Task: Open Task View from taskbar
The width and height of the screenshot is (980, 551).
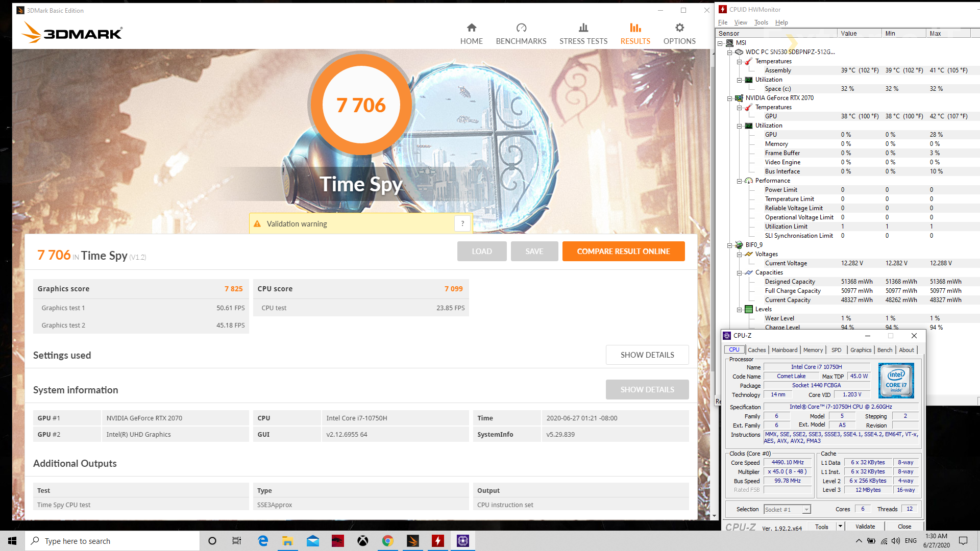Action: click(x=237, y=541)
